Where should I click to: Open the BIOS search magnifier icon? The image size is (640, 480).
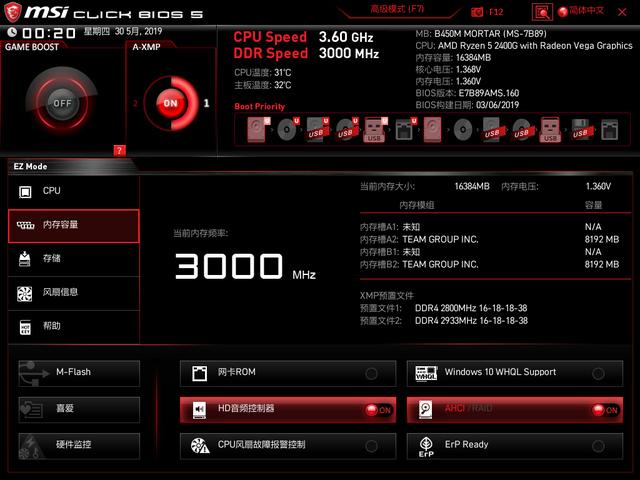pyautogui.click(x=542, y=12)
